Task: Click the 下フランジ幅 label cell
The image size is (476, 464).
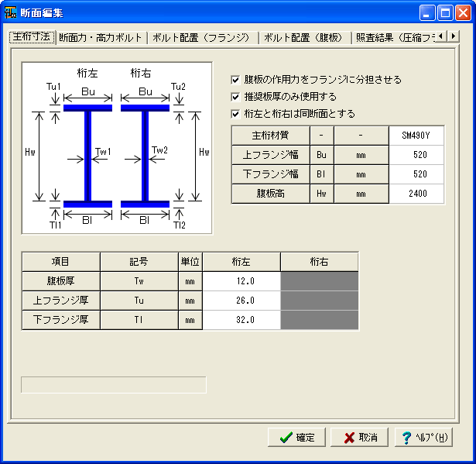Action: pos(270,174)
